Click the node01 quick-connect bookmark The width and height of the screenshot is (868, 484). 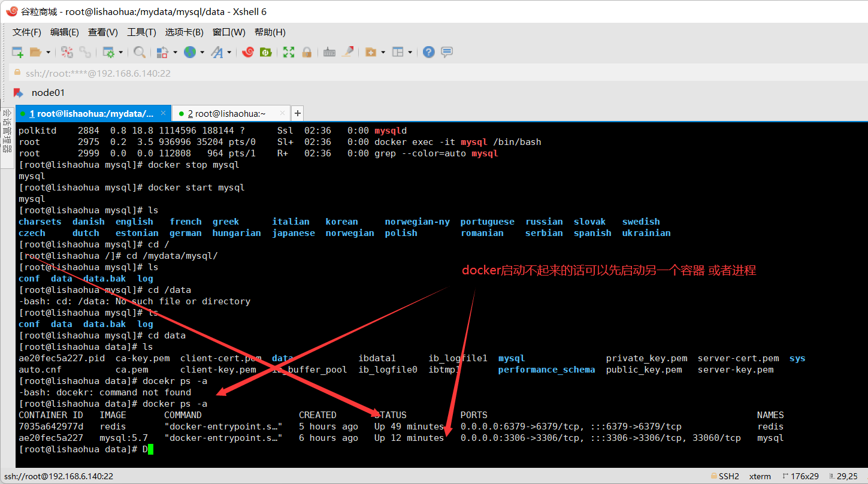(x=48, y=92)
